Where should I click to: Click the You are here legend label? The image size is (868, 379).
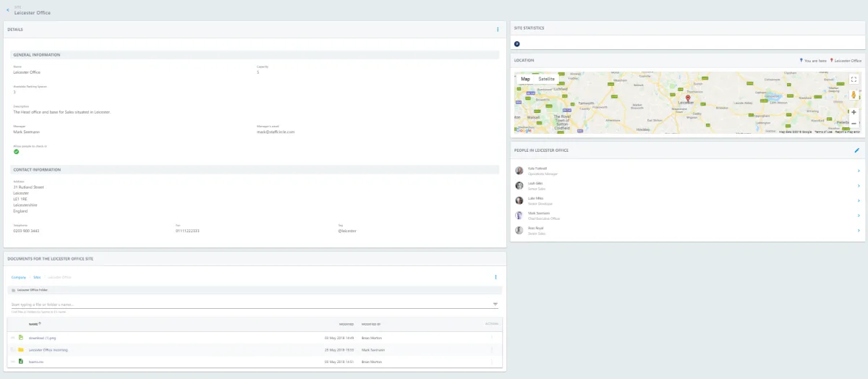point(814,61)
